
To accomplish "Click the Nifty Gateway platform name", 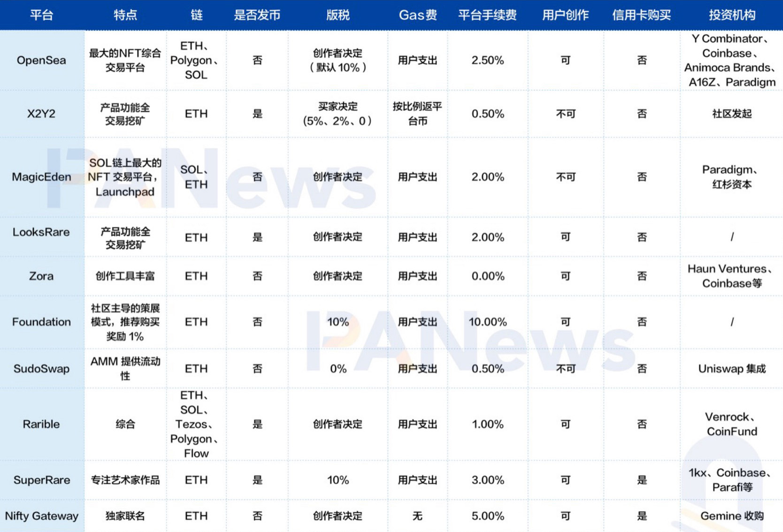I will (42, 516).
